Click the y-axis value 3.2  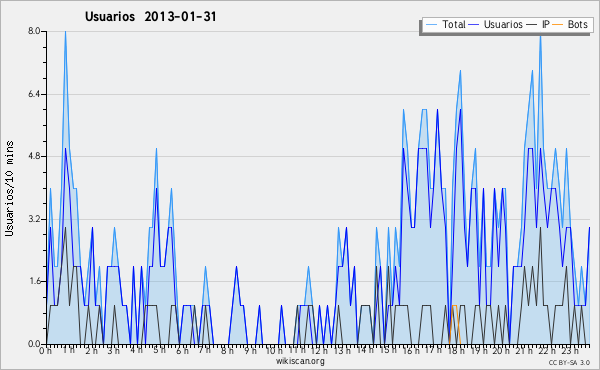[x=34, y=219]
